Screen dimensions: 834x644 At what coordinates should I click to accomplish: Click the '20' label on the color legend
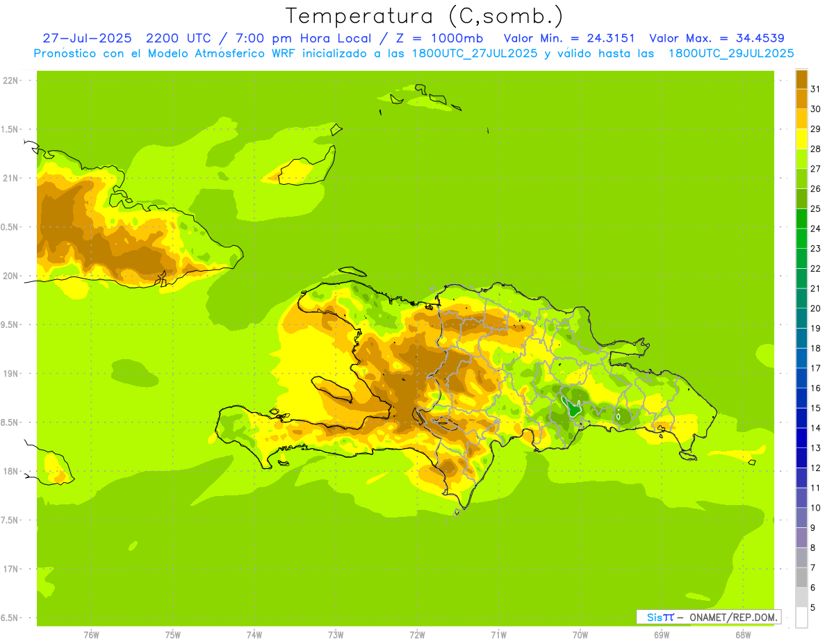(816, 308)
